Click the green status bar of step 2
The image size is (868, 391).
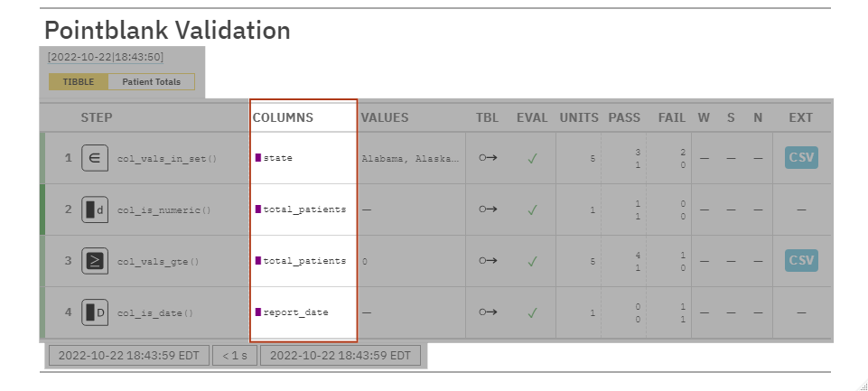[x=42, y=210]
